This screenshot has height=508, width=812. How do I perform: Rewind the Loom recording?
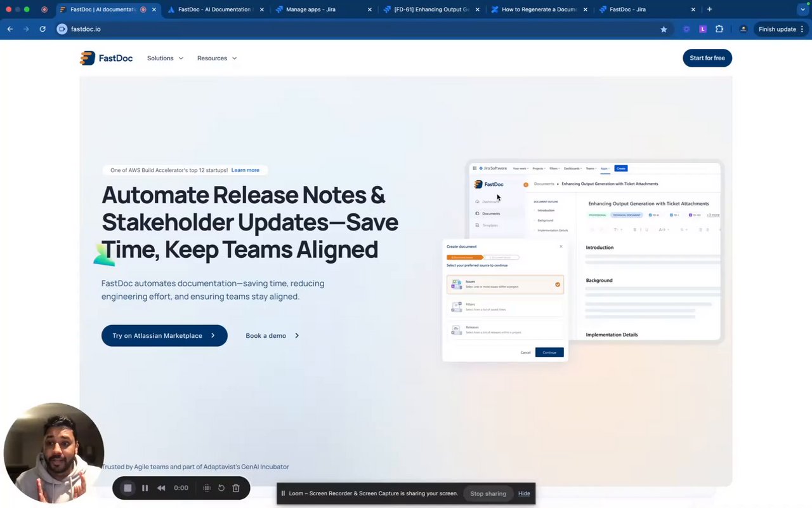pos(161,488)
